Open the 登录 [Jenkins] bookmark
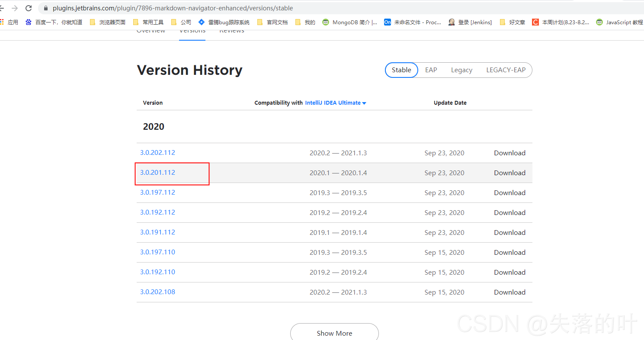The image size is (644, 340). pyautogui.click(x=470, y=22)
